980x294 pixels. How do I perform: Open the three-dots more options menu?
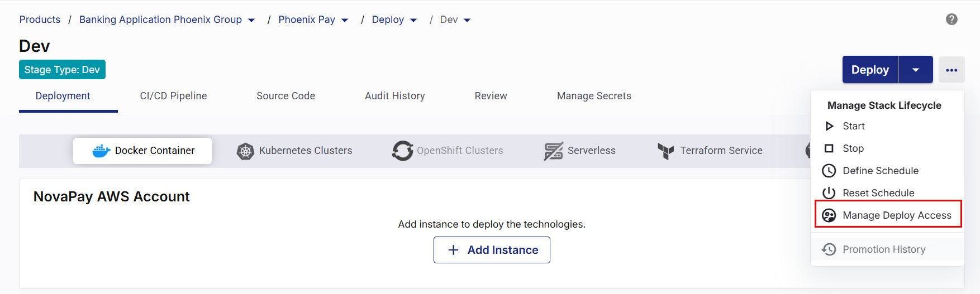952,70
